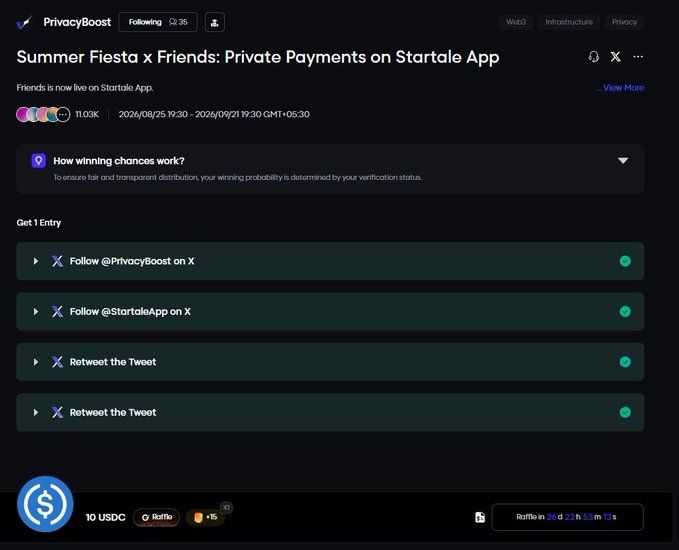Click the +15 points badge
Screen dimensions: 679x550
pos(205,517)
